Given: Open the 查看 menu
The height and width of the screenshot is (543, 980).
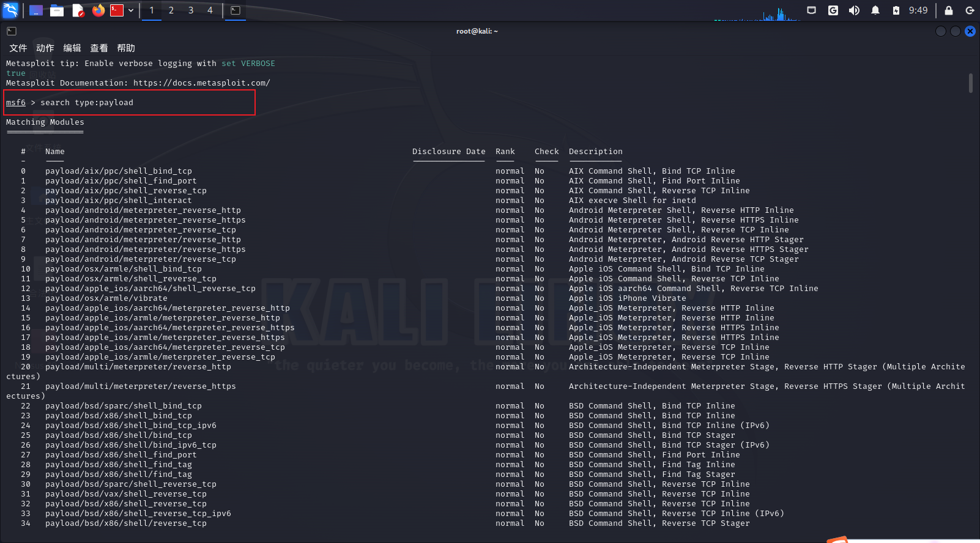Looking at the screenshot, I should (98, 48).
